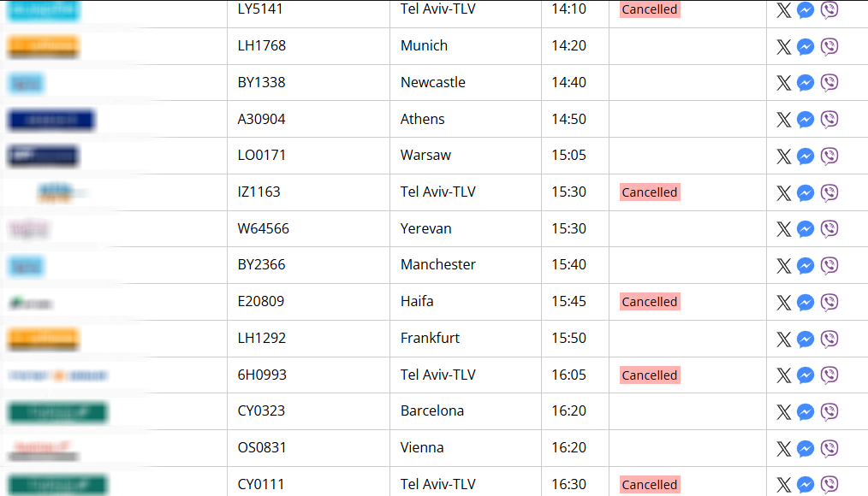Viewport: 868px width, 496px height.
Task: Share Munich flight LH1768 on X
Action: coord(783,46)
